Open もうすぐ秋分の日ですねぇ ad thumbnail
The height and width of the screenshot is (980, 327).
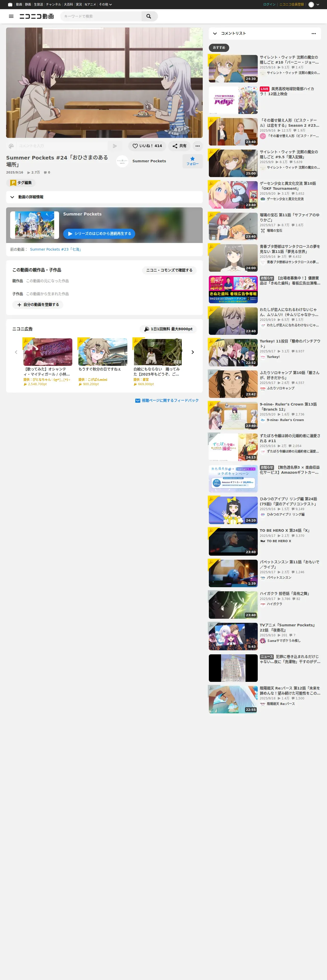pyautogui.click(x=103, y=352)
